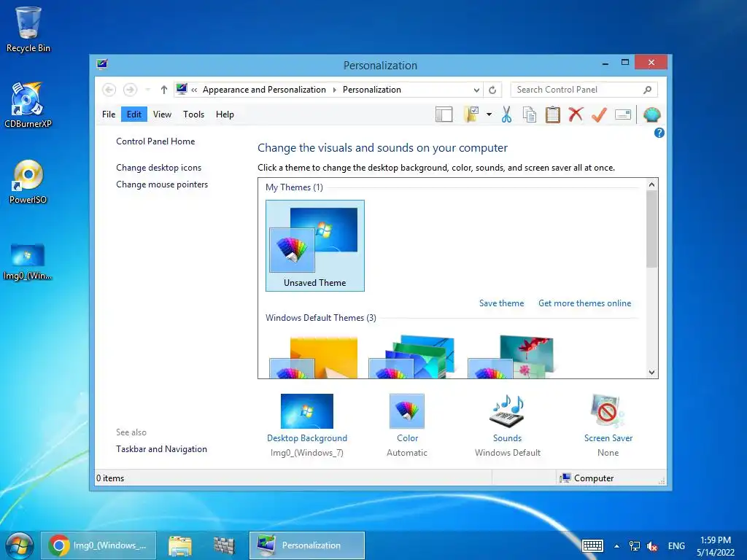Open Change desktop icons link

(x=158, y=168)
